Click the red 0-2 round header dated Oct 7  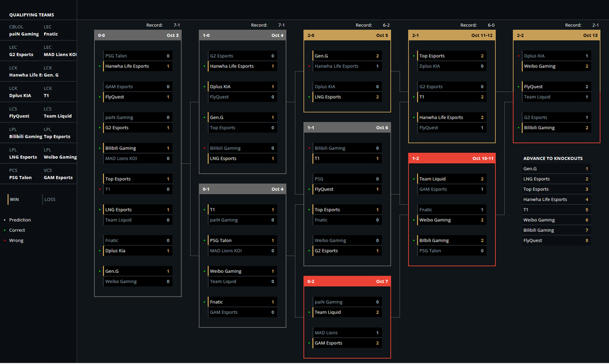[x=347, y=281]
